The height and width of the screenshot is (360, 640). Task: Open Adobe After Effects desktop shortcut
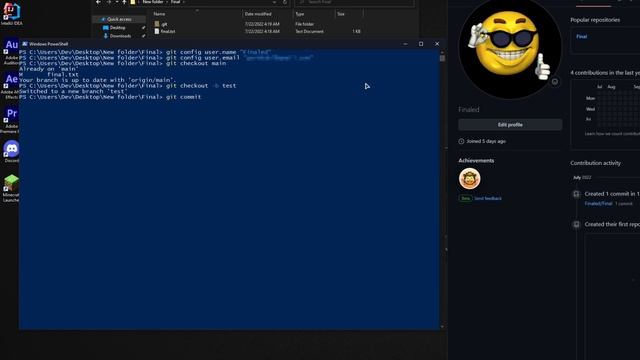[11, 85]
